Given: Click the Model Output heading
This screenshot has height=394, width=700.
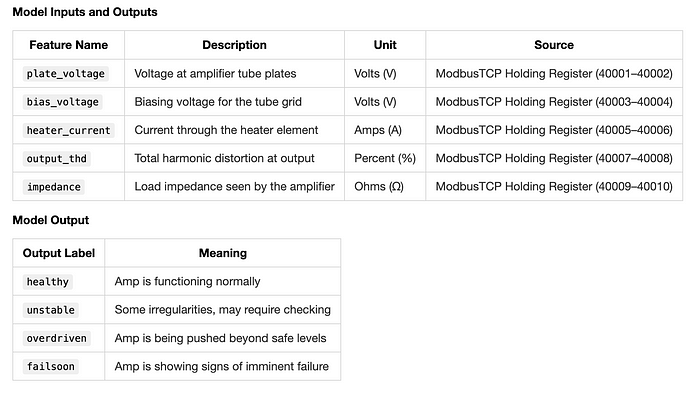Looking at the screenshot, I should click(51, 220).
